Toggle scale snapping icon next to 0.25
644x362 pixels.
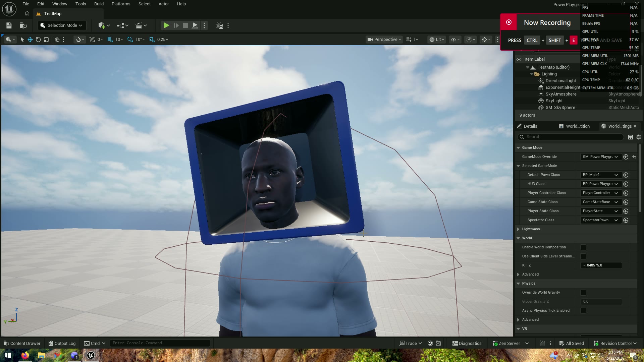[152, 40]
